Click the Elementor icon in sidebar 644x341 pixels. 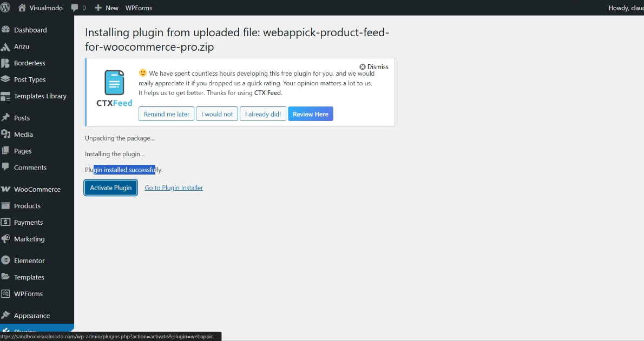5,260
